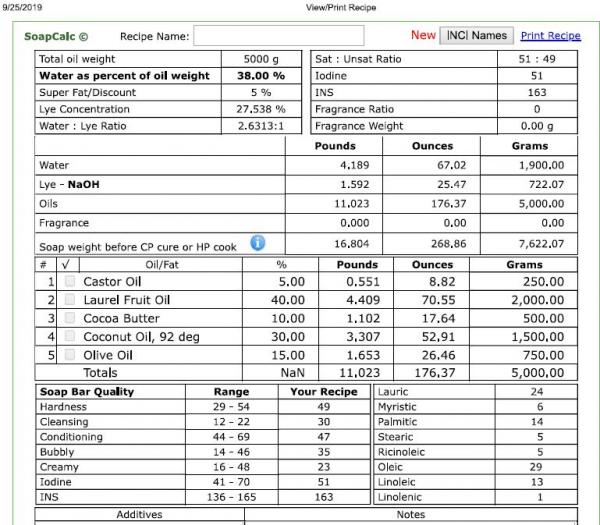
Task: Click the Oil/Fat column header
Action: [162, 265]
